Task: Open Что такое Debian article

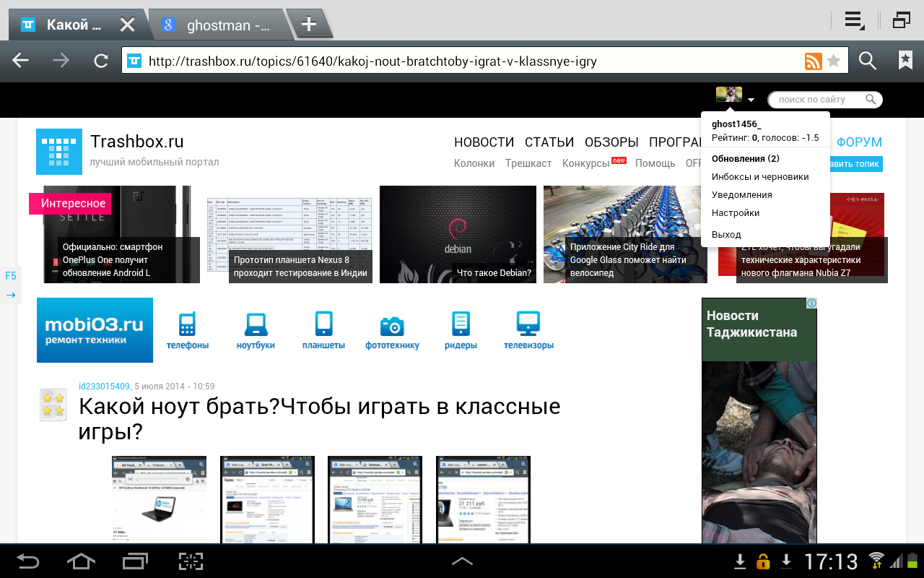Action: [458, 234]
